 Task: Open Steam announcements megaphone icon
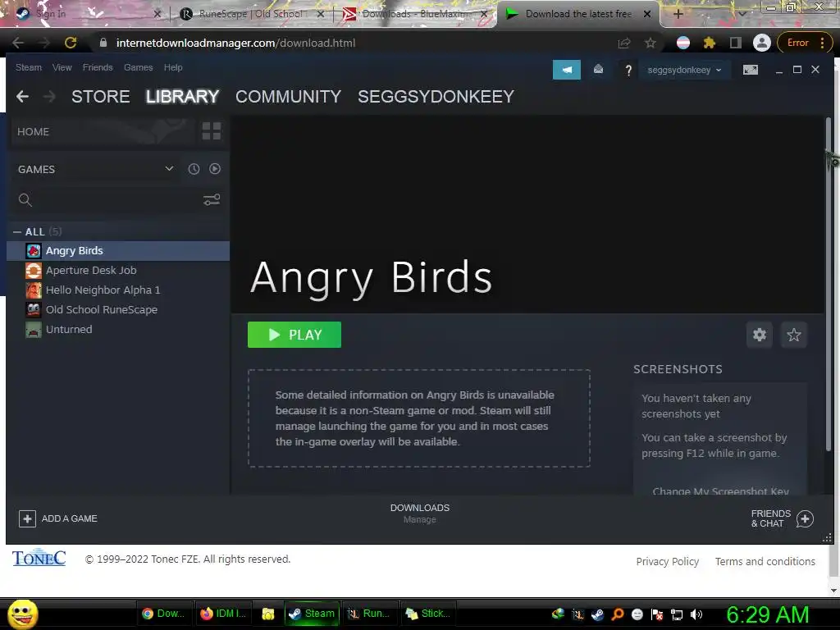(566, 70)
